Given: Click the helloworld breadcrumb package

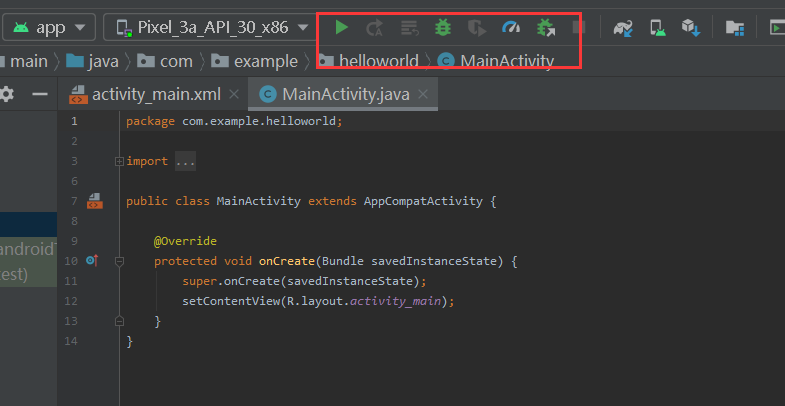Looking at the screenshot, I should pos(368,62).
